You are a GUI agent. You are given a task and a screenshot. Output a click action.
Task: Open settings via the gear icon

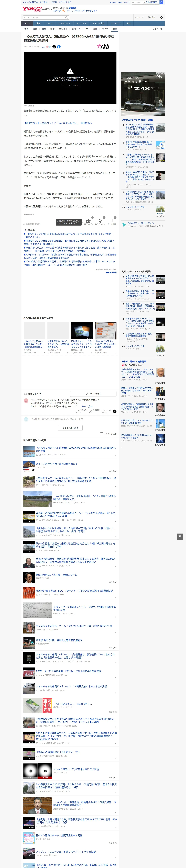[x=161, y=17]
